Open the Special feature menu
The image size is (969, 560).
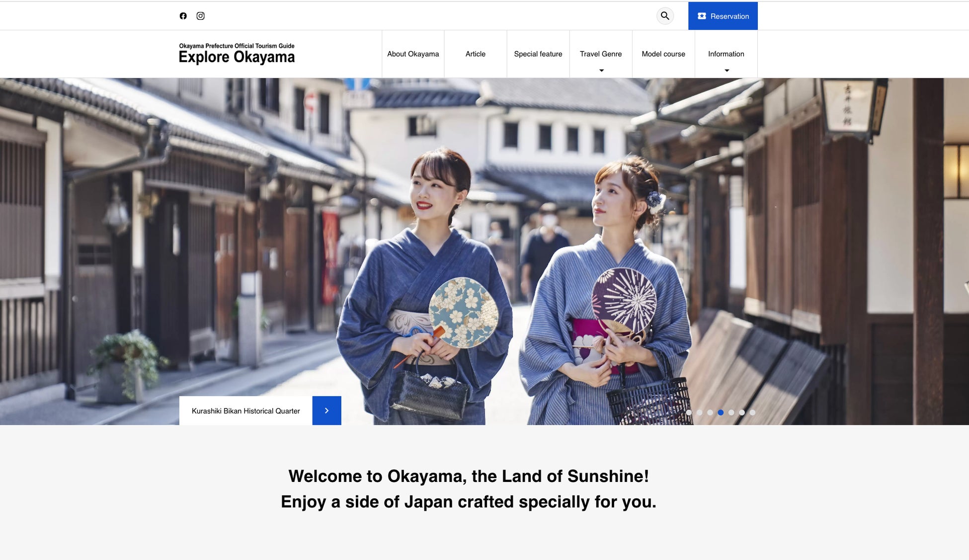(538, 54)
